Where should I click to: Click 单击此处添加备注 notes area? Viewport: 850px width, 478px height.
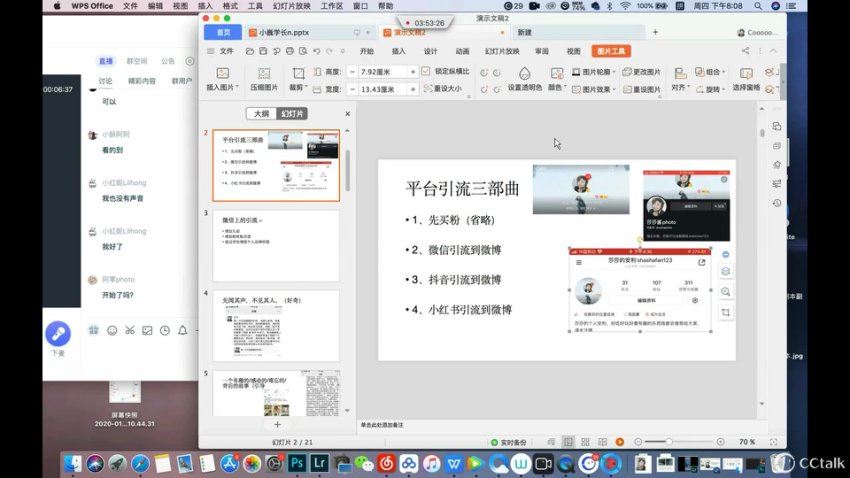coord(382,425)
